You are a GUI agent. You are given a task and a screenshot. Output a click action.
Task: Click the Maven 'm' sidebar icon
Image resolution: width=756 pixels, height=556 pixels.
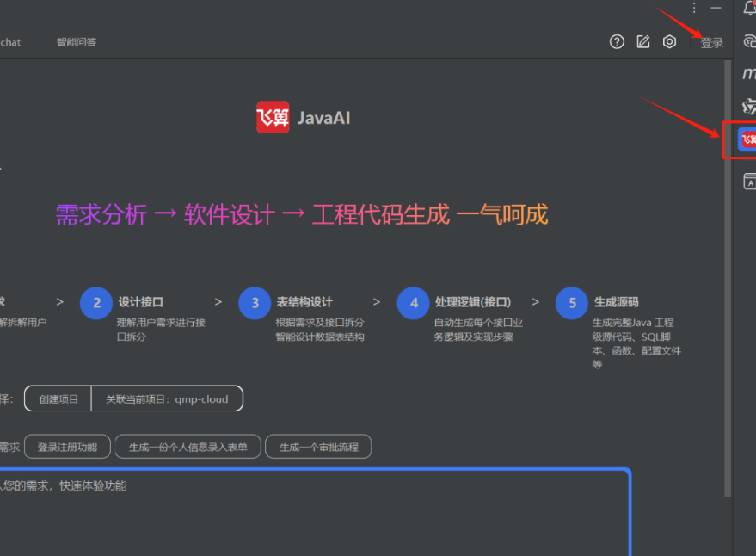pos(749,74)
